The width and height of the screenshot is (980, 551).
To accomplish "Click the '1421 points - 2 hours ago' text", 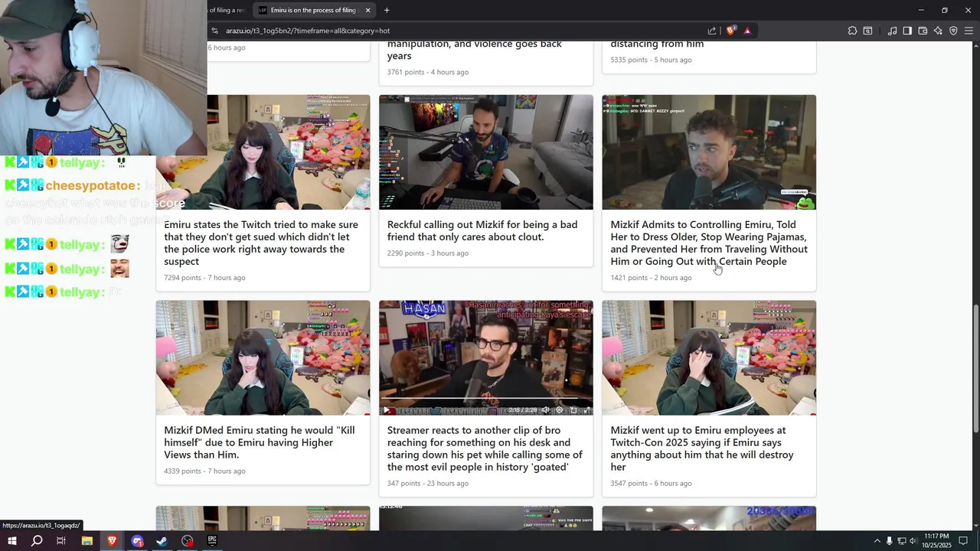I will [x=651, y=278].
